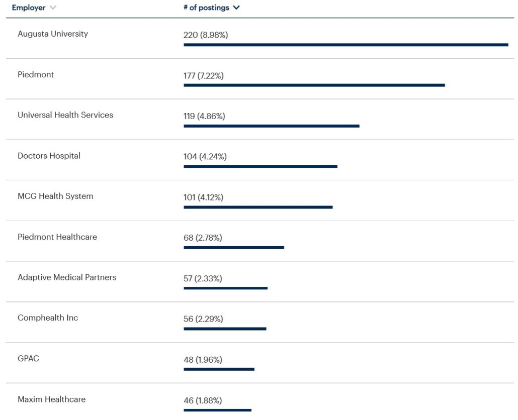This screenshot has width=518, height=420.
Task: Click the 101 (4.12%) postings value
Action: 203,197
